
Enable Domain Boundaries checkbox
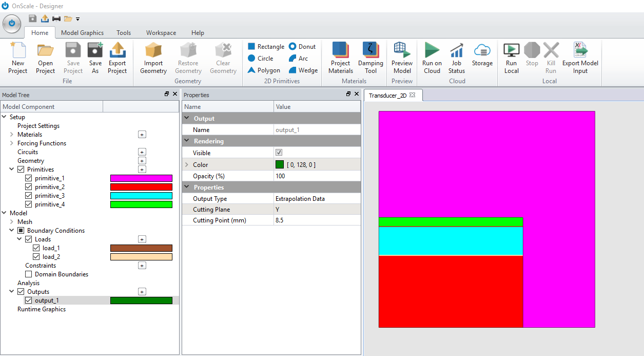click(x=29, y=274)
